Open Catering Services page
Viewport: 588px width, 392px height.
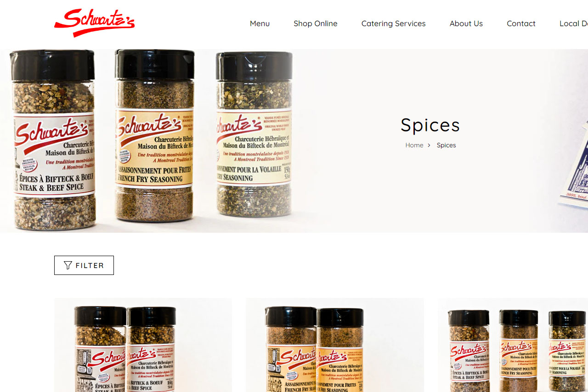click(394, 23)
